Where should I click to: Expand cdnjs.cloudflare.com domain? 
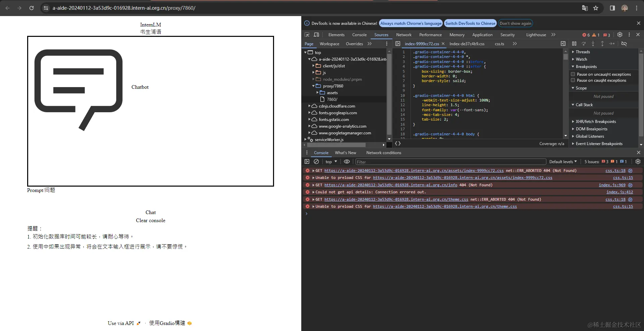[310, 106]
